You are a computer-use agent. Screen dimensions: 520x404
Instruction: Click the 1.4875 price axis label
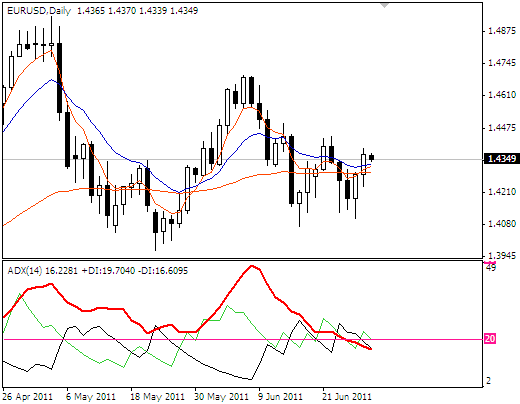[502, 31]
